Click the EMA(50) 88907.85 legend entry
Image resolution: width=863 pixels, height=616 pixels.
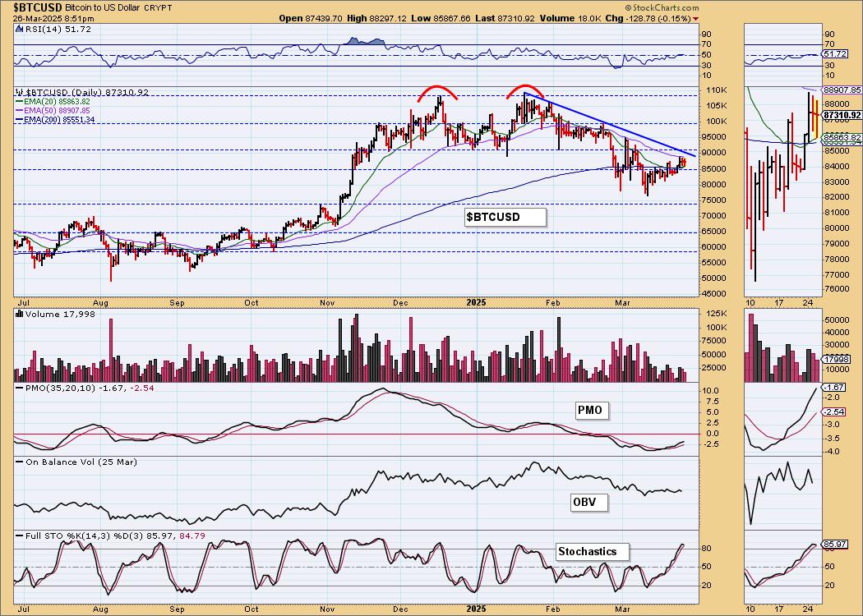click(x=53, y=111)
